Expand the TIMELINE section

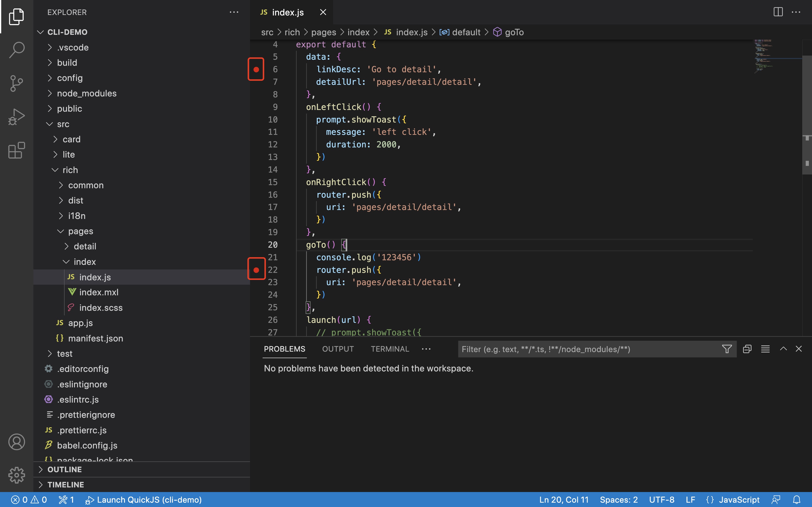pyautogui.click(x=142, y=485)
